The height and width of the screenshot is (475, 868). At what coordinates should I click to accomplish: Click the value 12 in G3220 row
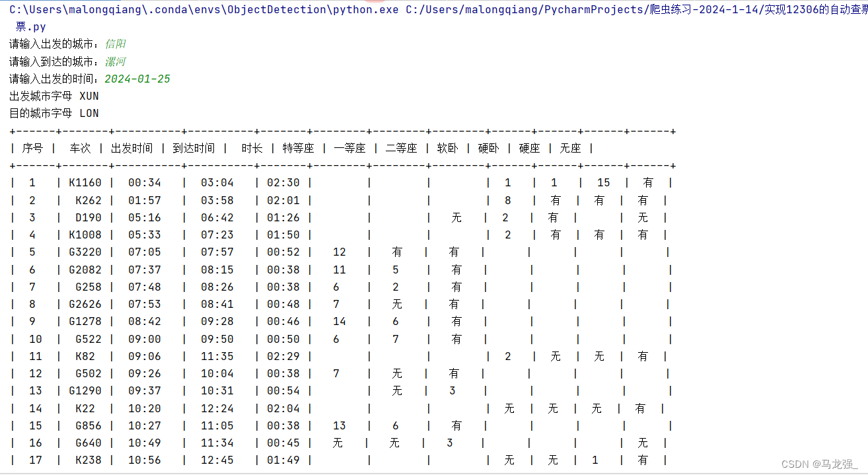[340, 252]
